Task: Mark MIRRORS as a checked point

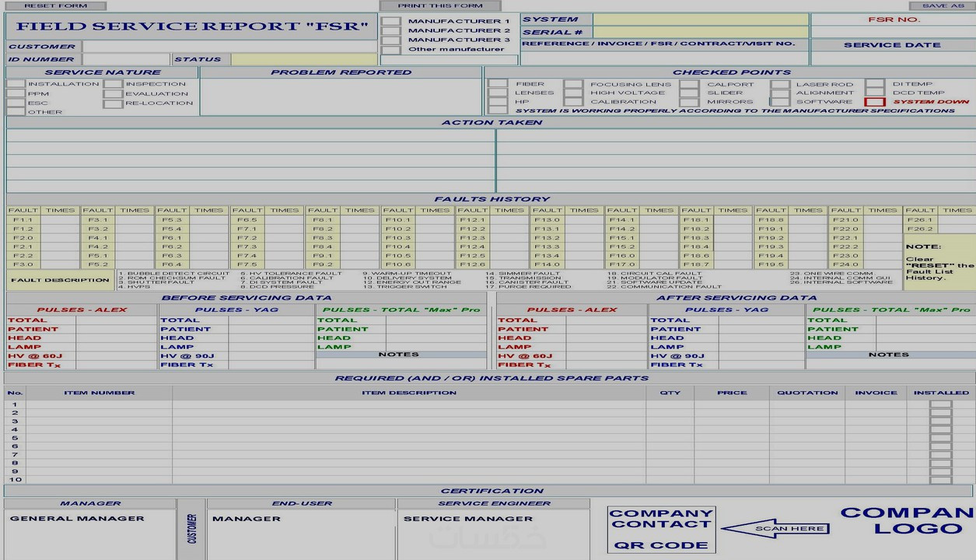Action: [689, 102]
